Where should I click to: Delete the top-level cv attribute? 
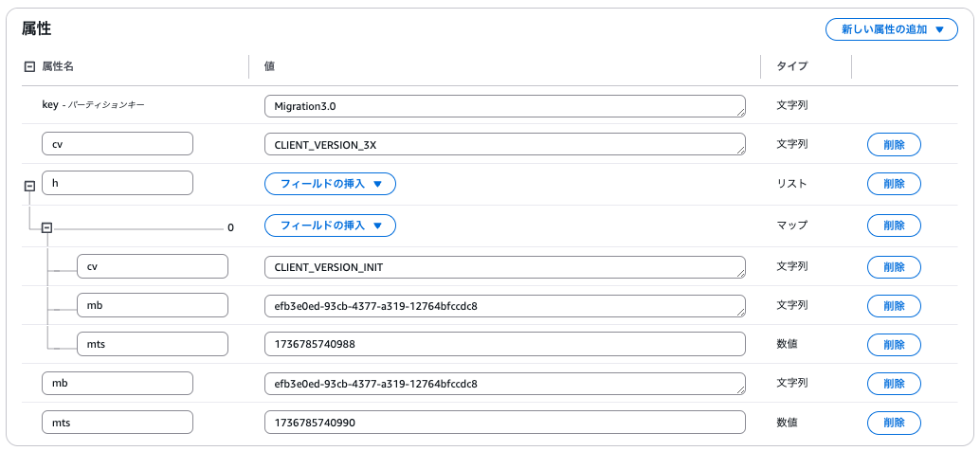click(894, 144)
